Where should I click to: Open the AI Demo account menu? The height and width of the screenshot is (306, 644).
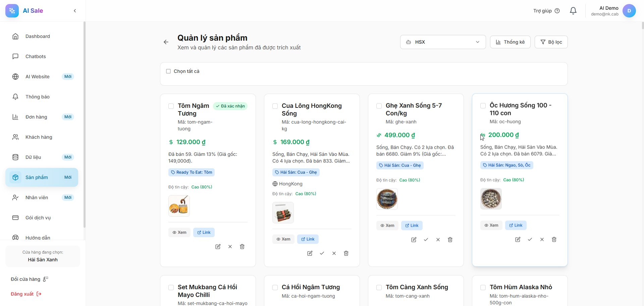coord(629,11)
